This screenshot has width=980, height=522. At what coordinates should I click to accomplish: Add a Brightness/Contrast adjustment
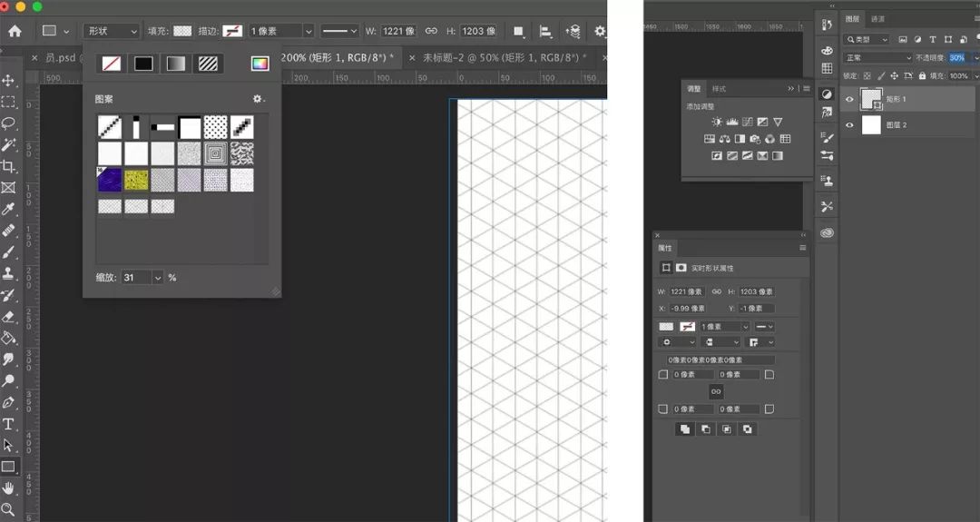point(718,122)
